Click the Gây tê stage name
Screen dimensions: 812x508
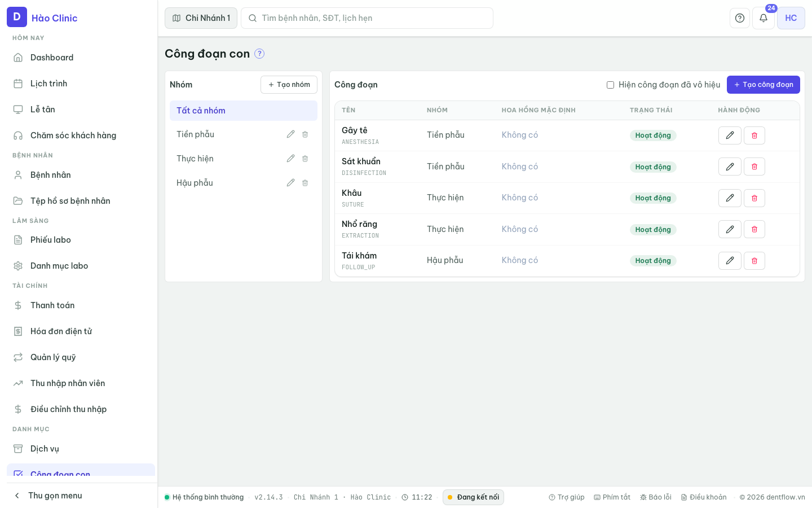coord(354,130)
